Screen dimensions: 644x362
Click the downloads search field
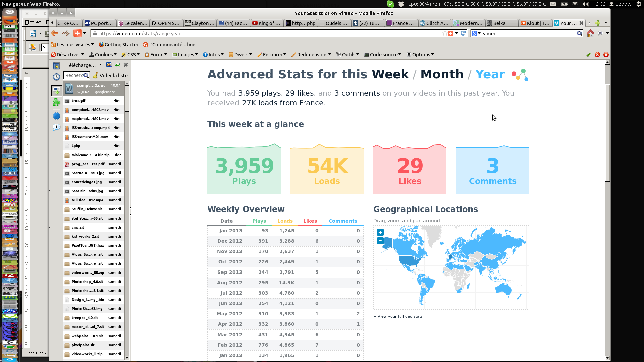point(74,76)
